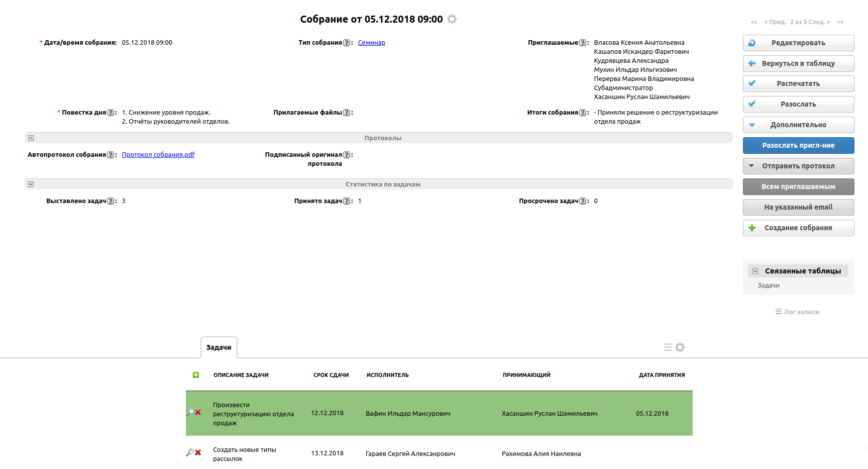Collapse the 'Статистика по задачам' section
Image resolution: width=868 pixels, height=469 pixels.
[x=31, y=184]
